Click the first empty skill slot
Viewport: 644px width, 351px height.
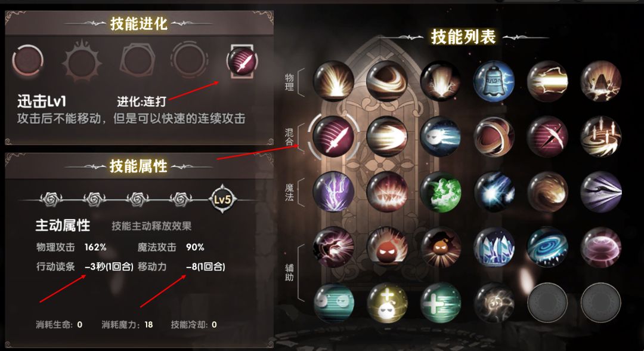547,303
